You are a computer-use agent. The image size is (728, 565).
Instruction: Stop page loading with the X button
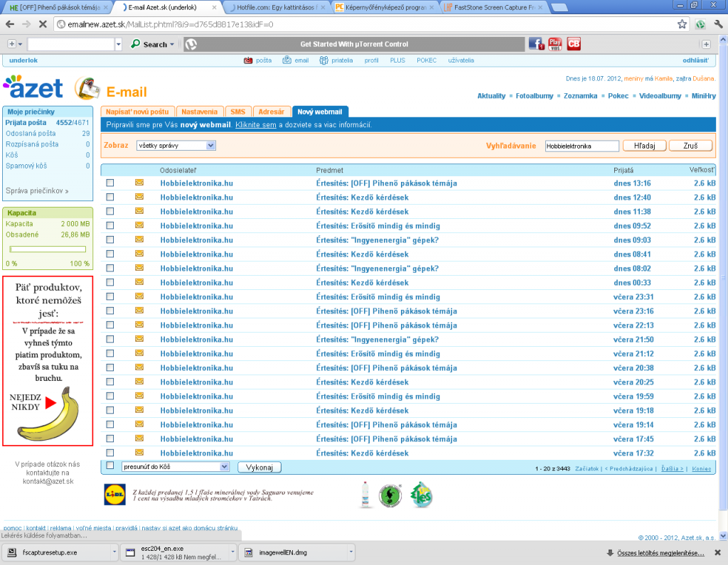click(x=43, y=23)
